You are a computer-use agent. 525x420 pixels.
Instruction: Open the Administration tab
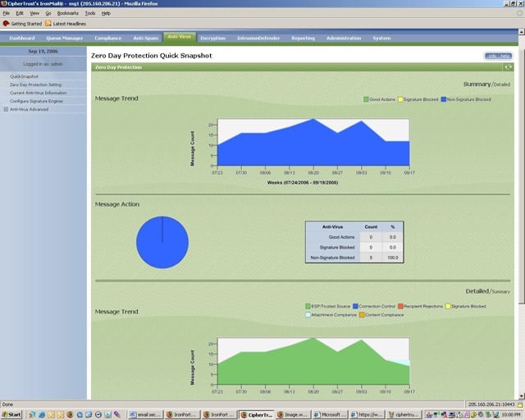coord(344,39)
